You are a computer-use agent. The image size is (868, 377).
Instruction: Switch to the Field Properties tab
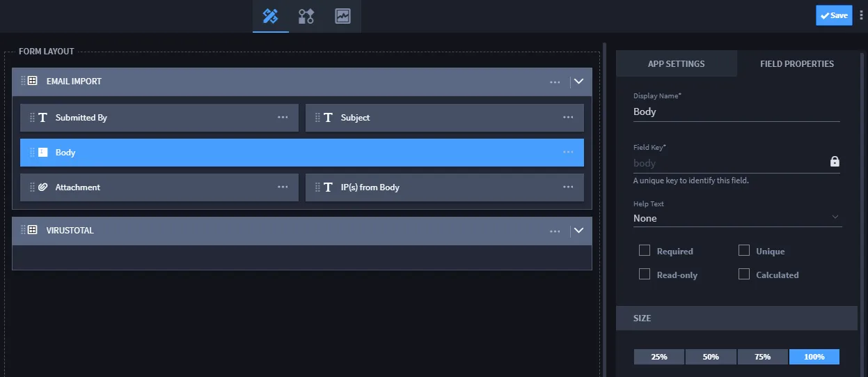(797, 63)
